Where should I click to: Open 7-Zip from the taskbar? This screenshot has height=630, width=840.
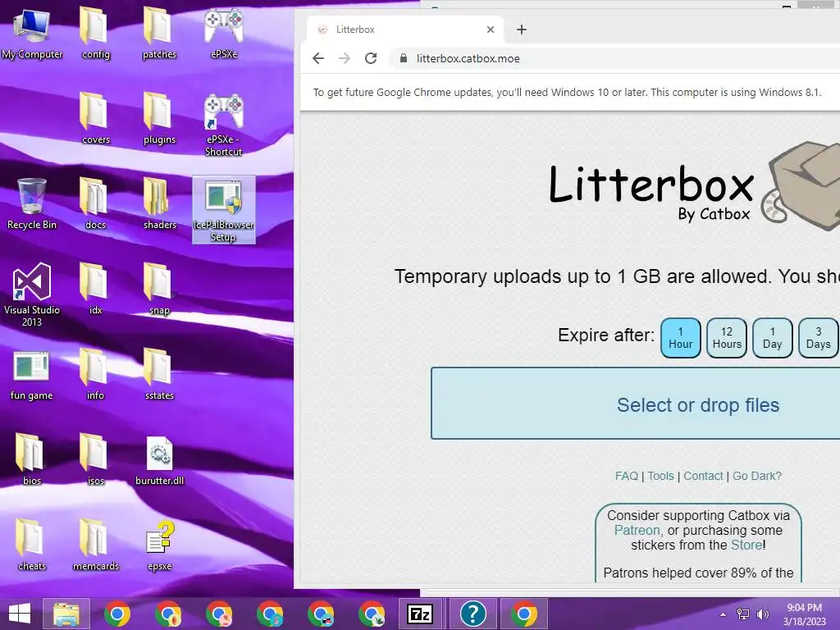pyautogui.click(x=420, y=614)
